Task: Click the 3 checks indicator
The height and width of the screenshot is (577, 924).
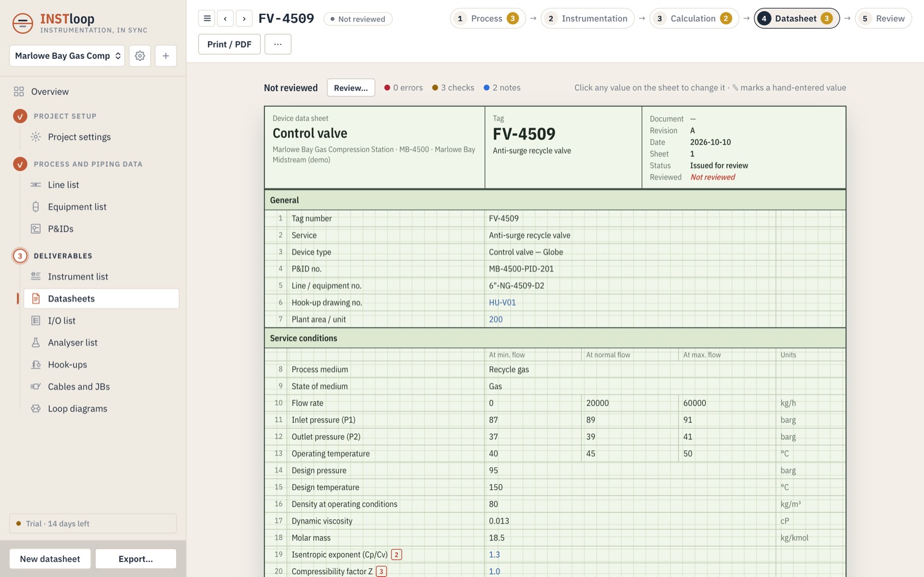Action: (x=453, y=88)
